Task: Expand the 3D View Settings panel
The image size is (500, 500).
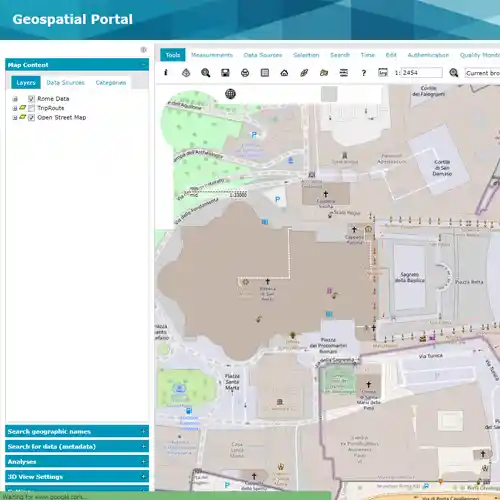Action: click(x=144, y=477)
